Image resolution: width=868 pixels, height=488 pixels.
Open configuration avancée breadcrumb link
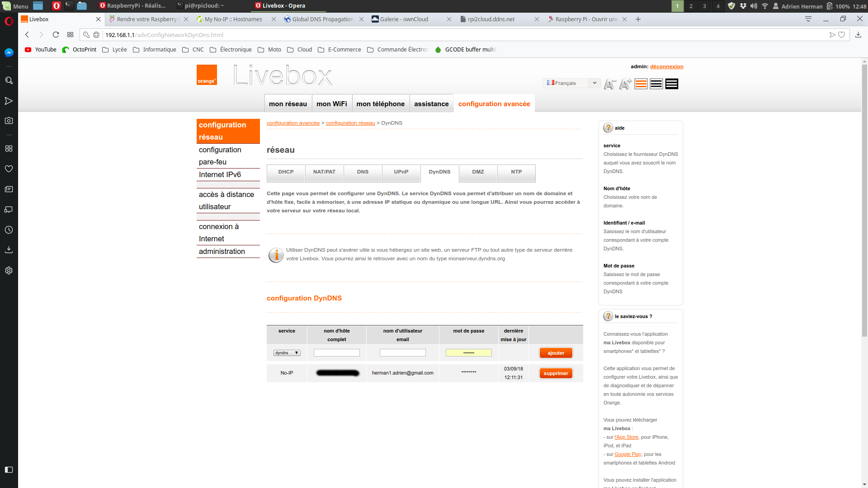coord(293,123)
